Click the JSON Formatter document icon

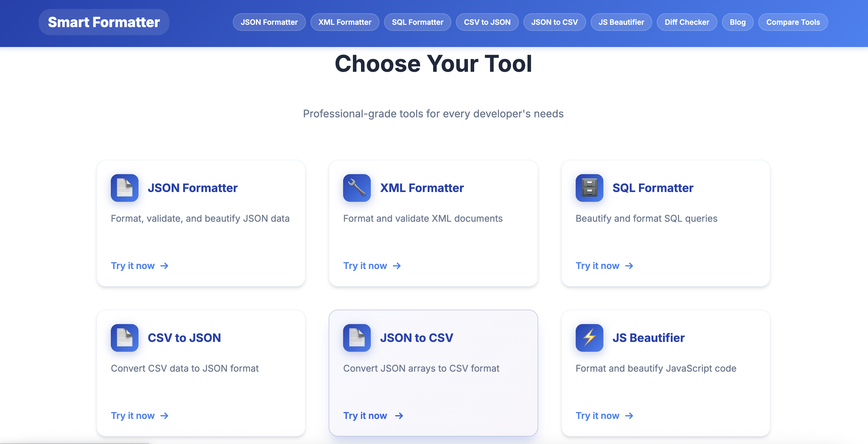124,188
